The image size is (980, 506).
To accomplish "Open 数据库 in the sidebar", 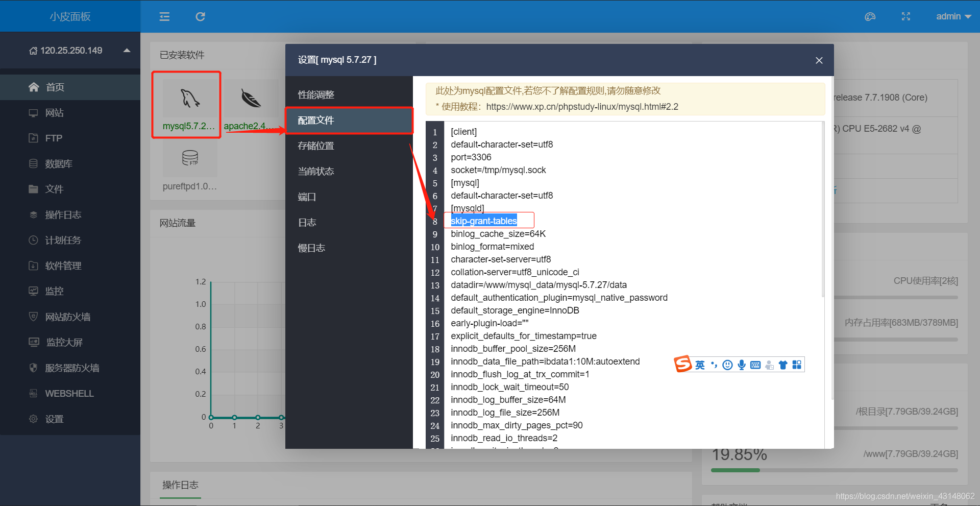I will [70, 164].
